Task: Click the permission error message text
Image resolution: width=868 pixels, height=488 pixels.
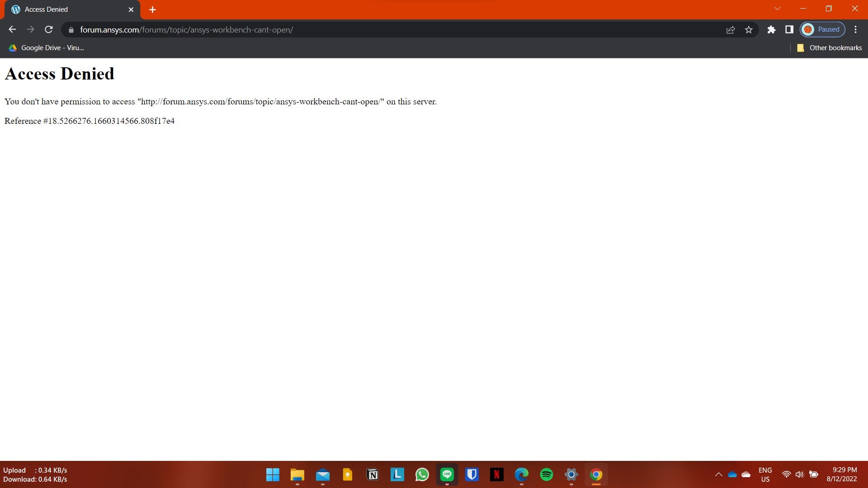Action: 221,102
